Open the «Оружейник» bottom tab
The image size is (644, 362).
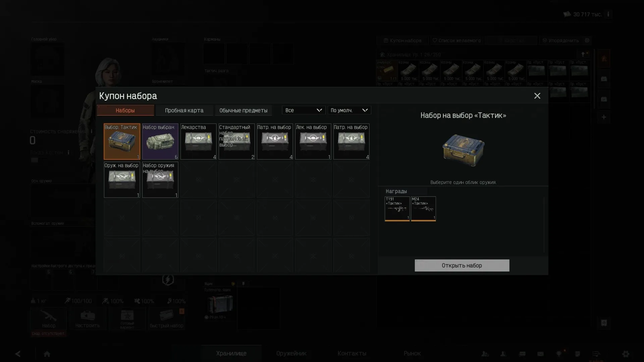click(291, 353)
